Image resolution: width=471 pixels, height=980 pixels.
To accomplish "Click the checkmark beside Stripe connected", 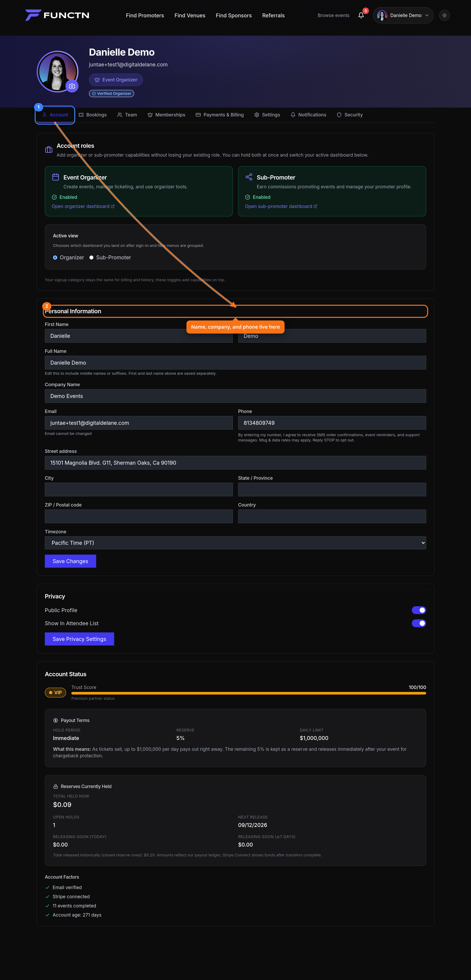I will tap(48, 897).
